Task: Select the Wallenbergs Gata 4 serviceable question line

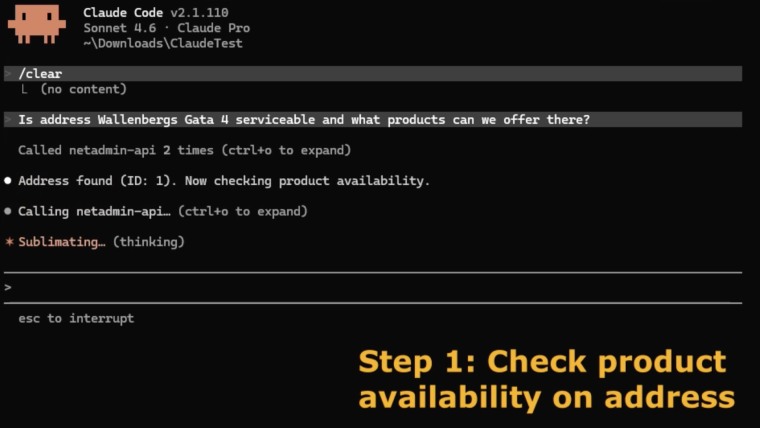Action: 373,120
